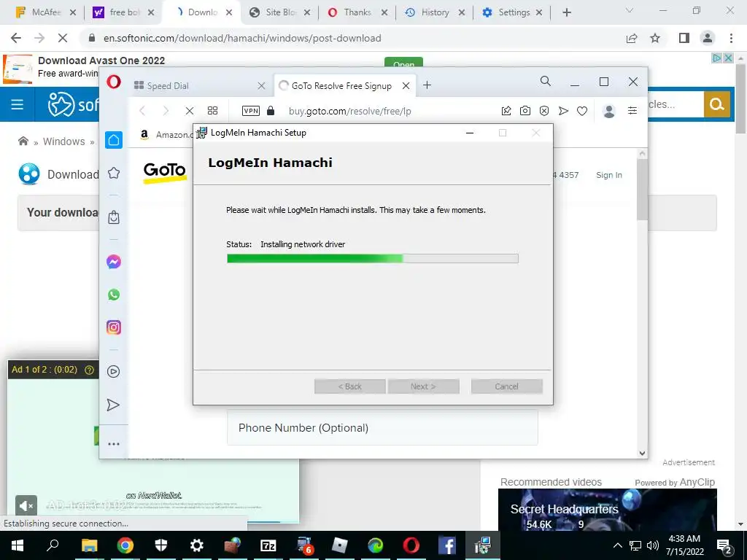The width and height of the screenshot is (747, 560).
Task: Open Opera sidebar Bookmarks star icon
Action: click(113, 173)
